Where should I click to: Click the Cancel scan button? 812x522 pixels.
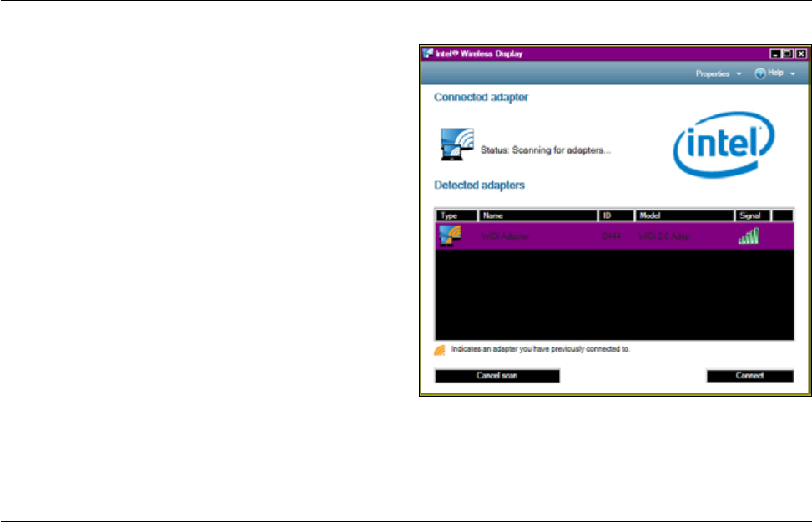(497, 376)
